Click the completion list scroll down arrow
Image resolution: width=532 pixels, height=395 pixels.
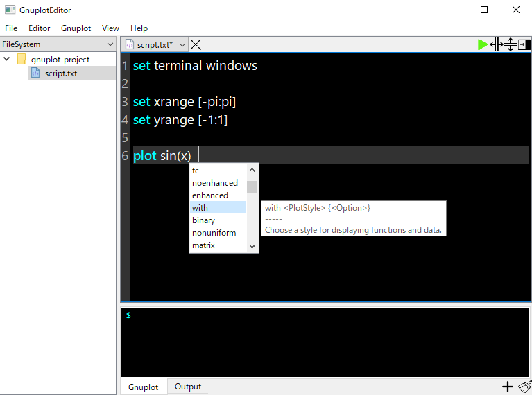[252, 247]
